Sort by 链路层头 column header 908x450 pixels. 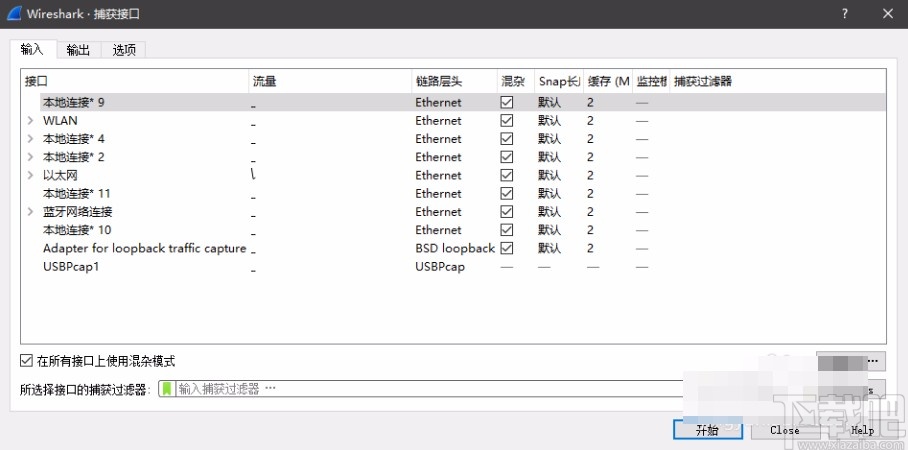454,82
